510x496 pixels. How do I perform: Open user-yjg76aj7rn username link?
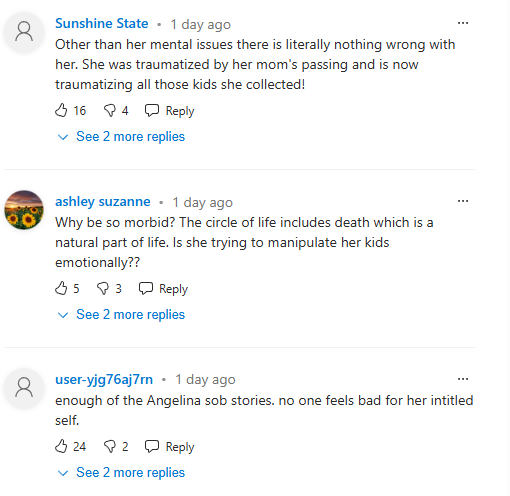[x=104, y=380]
